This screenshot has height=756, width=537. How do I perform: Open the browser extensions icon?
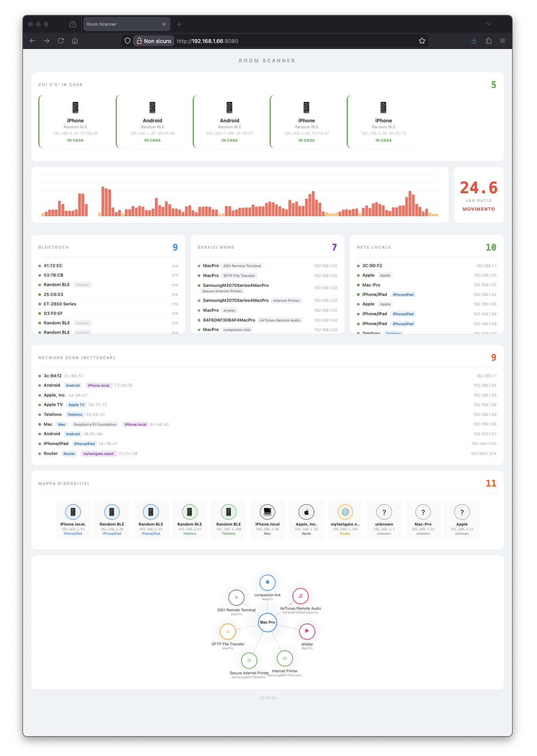pyautogui.click(x=488, y=41)
